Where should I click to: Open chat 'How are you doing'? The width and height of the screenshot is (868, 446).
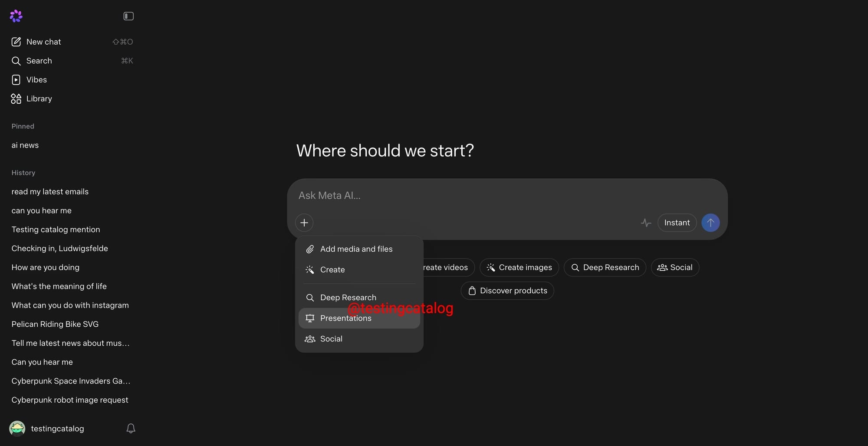click(x=46, y=267)
